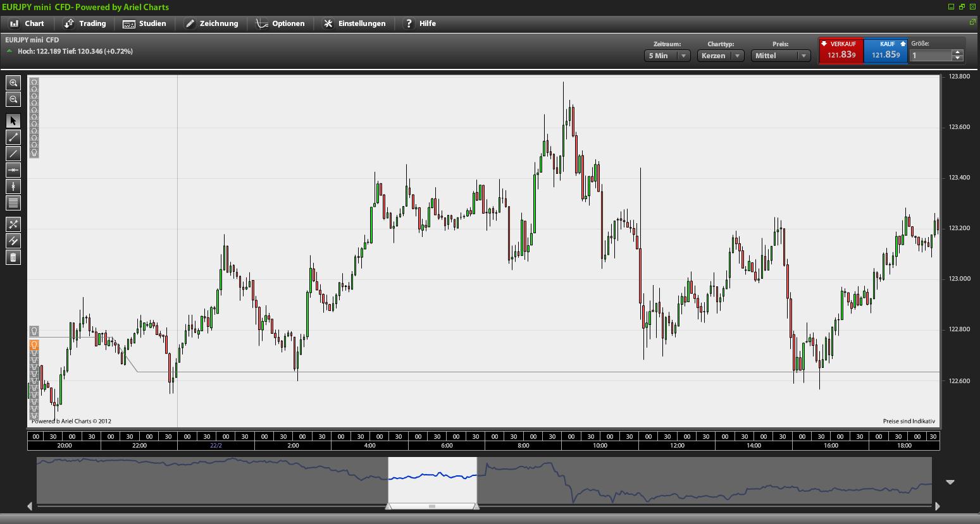The height and width of the screenshot is (524, 980).
Task: Click the zoom out magnifier icon
Action: click(13, 99)
